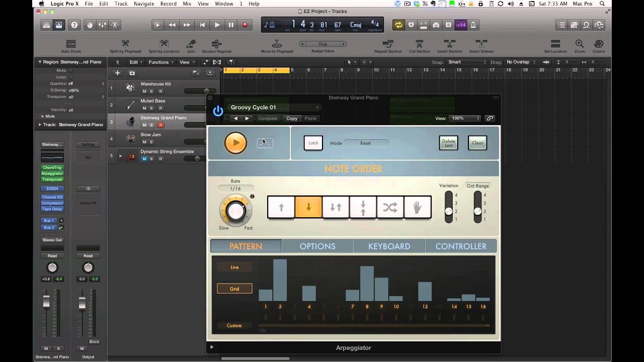
Task: Open Quick Help question mark button
Action: point(74,25)
